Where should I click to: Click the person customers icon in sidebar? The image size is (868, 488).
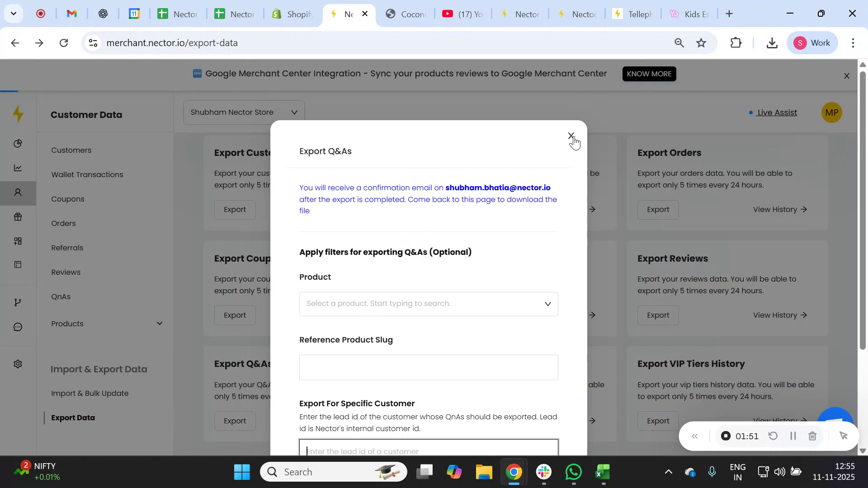18,192
